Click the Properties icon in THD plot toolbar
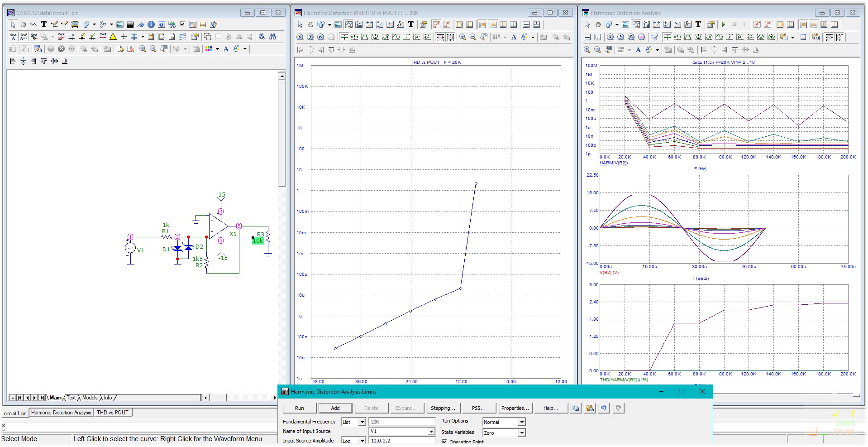This screenshot has height=447, width=868. click(424, 24)
